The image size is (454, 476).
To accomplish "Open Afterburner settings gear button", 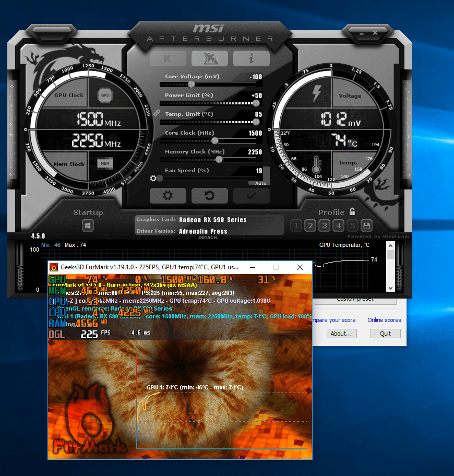I will point(168,196).
